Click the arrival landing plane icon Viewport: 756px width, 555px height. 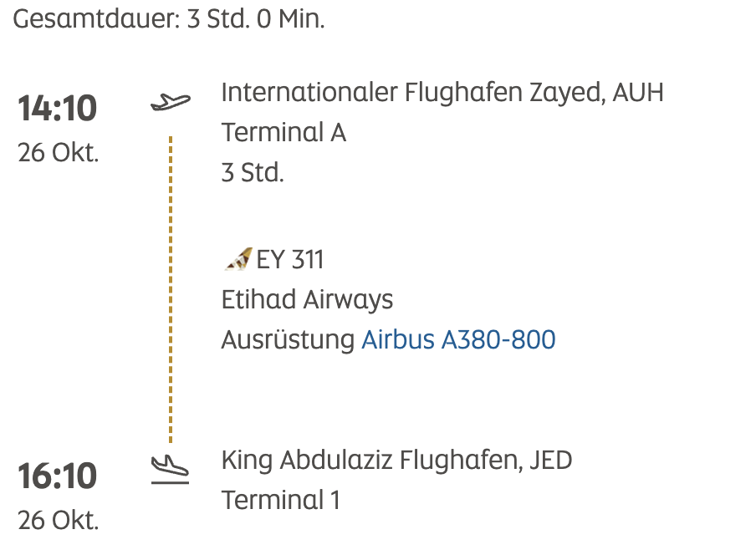pyautogui.click(x=170, y=471)
